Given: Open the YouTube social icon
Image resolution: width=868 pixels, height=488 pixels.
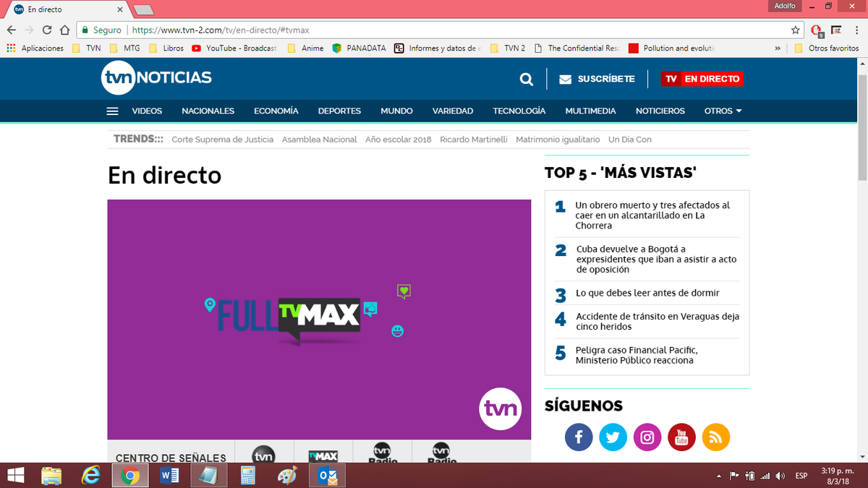Looking at the screenshot, I should [x=681, y=437].
